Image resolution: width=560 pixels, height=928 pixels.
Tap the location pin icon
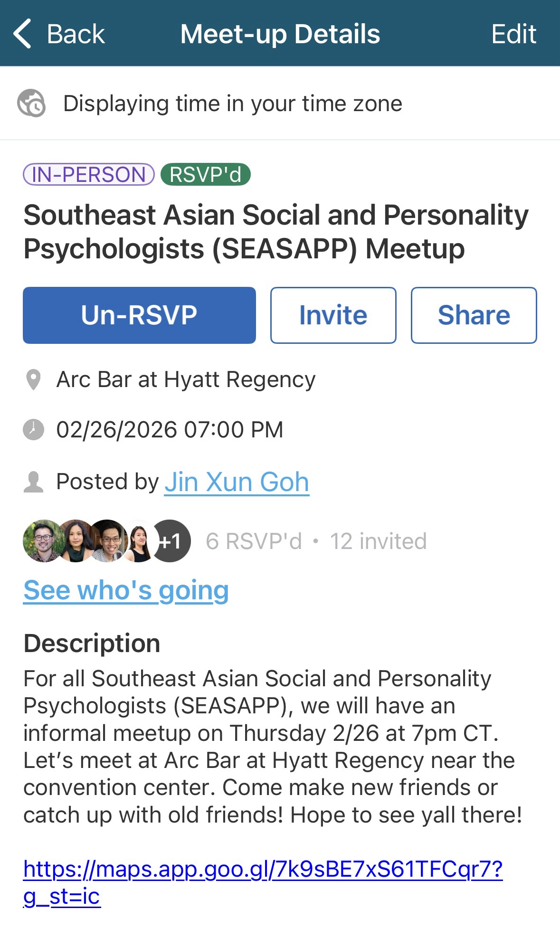33,380
